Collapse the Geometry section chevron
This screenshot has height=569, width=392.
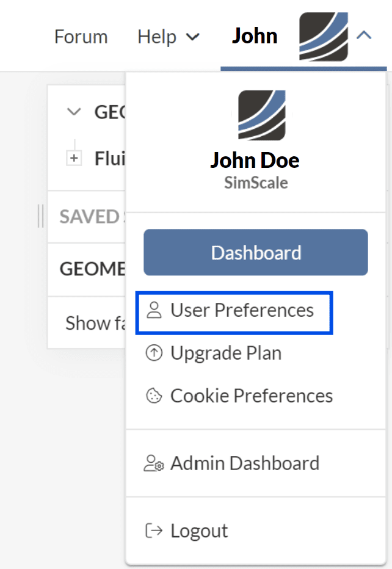tap(74, 112)
